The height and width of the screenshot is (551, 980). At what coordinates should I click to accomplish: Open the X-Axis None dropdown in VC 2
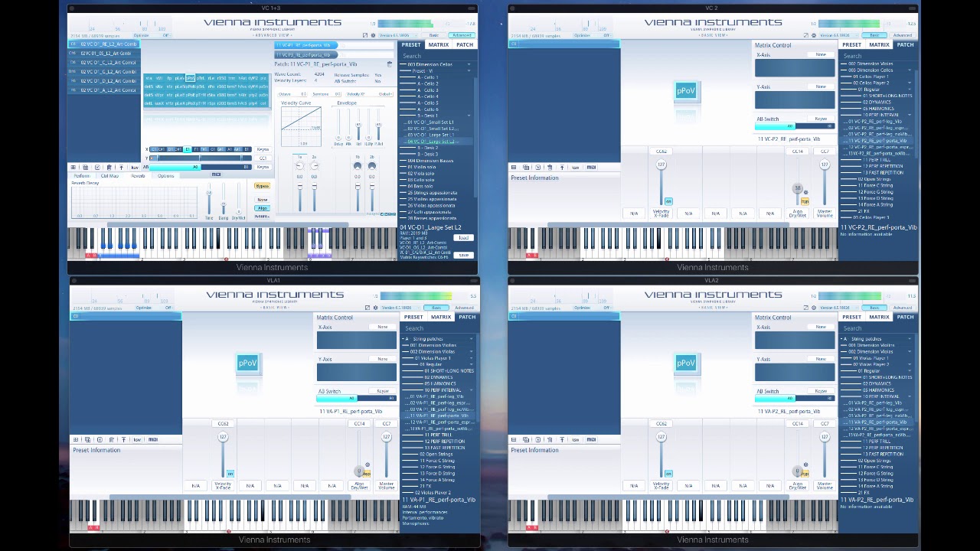point(821,54)
